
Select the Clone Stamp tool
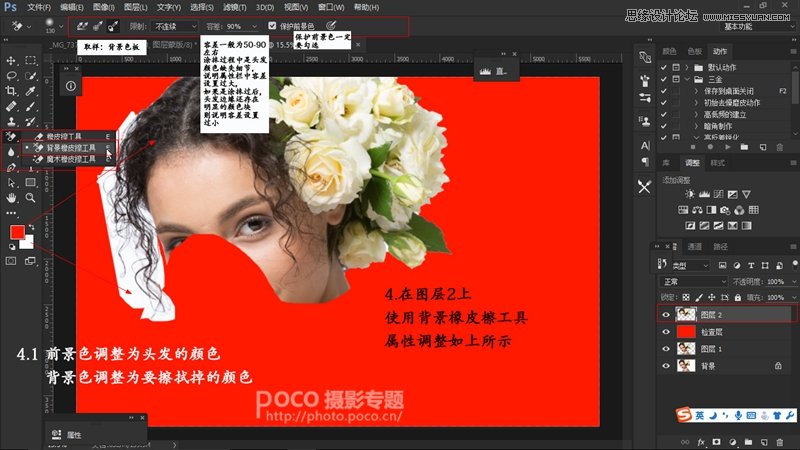pyautogui.click(x=11, y=121)
